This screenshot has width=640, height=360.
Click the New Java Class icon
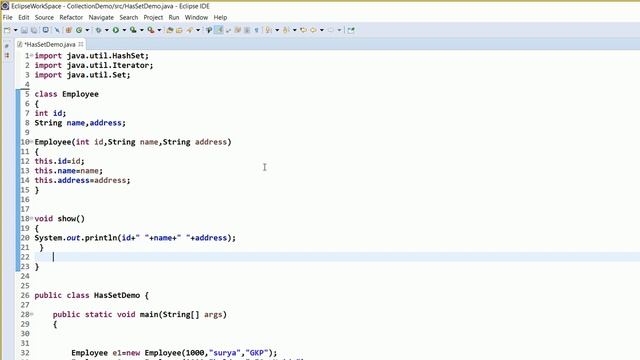(79, 30)
